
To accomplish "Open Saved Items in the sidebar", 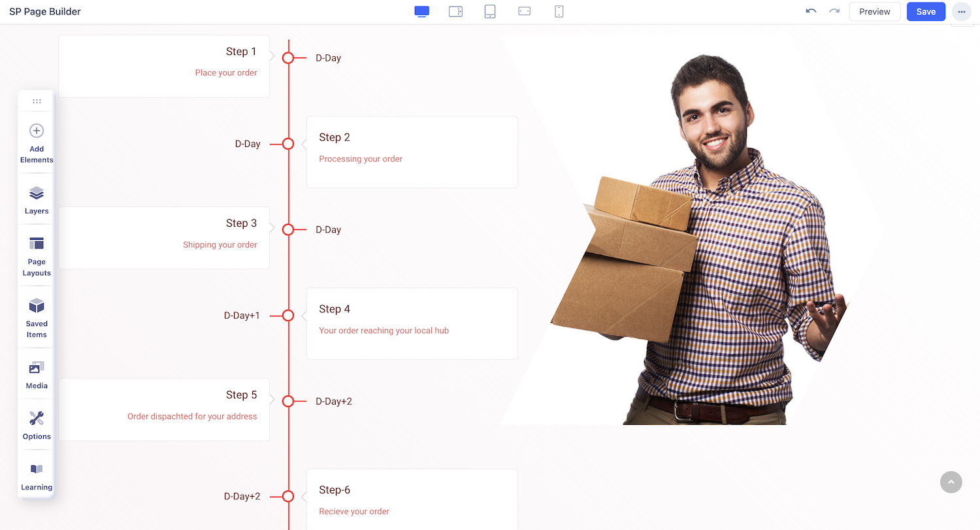I will pos(37,318).
